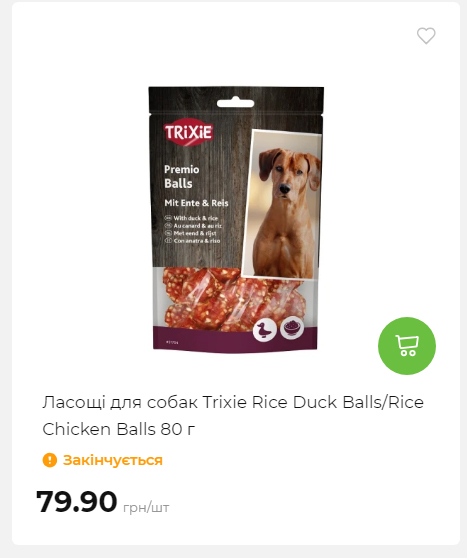
Task: Click the duck icon on package
Action: 264,330
